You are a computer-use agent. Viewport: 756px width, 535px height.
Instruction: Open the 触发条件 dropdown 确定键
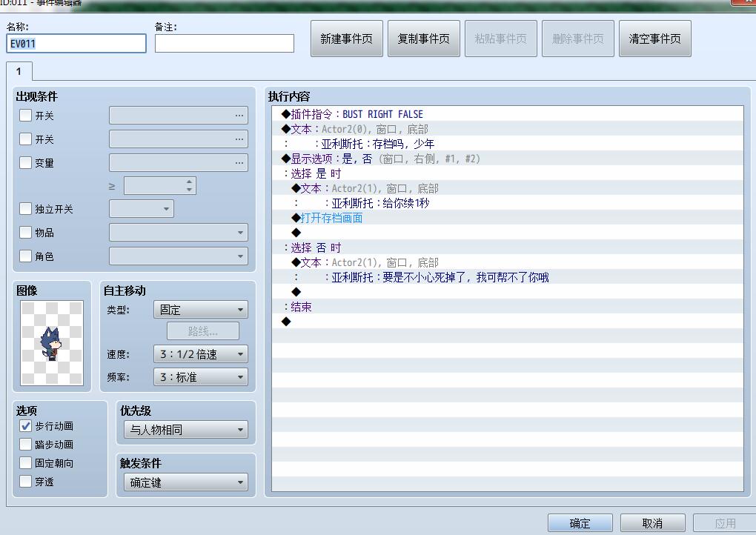click(x=186, y=482)
